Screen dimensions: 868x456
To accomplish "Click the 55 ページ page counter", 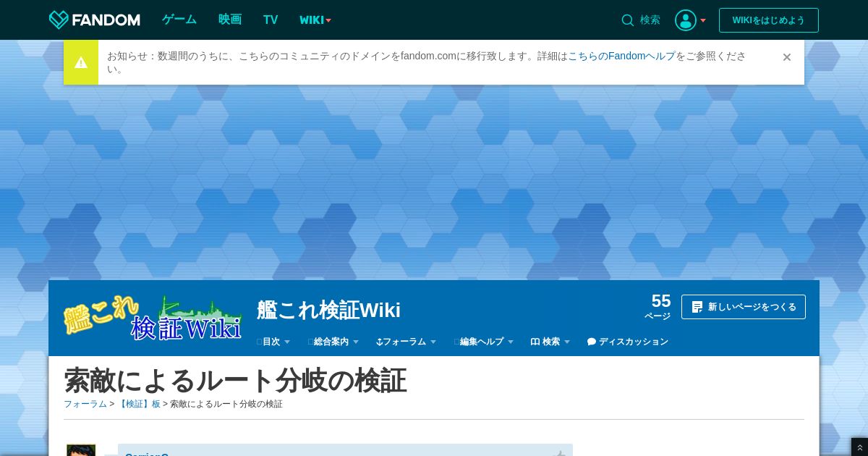I will pos(658,306).
